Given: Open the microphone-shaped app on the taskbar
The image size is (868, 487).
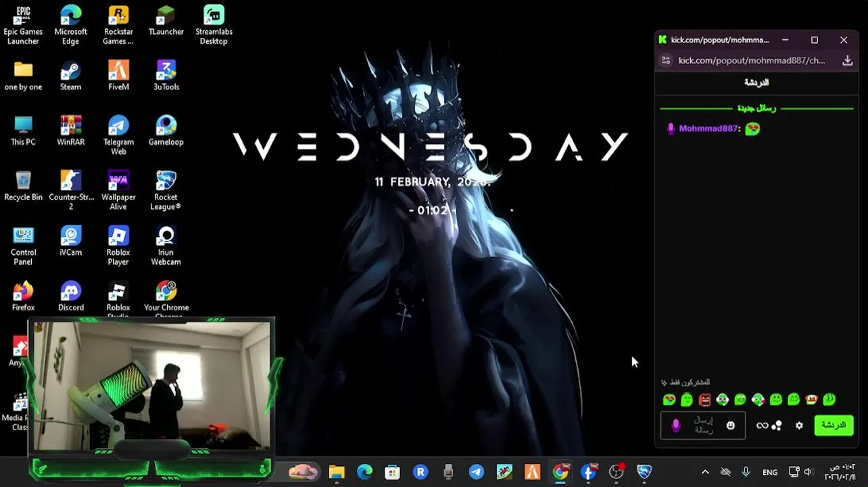Looking at the screenshot, I should [448, 471].
